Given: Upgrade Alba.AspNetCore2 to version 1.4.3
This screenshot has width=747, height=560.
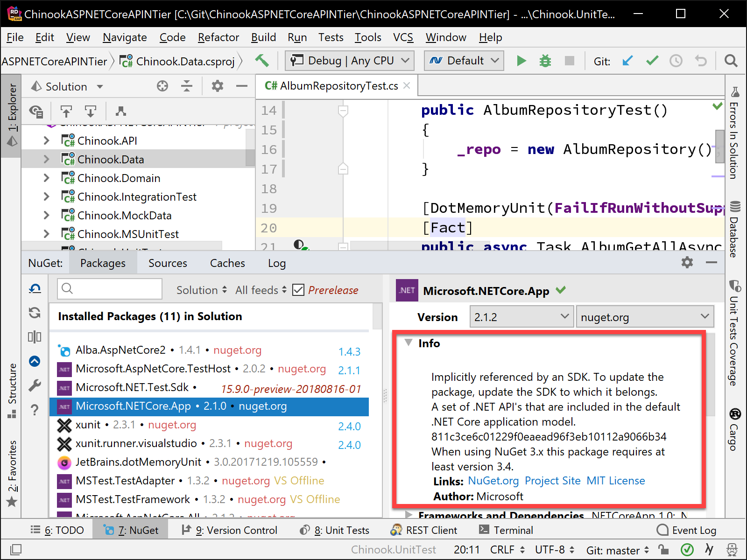Looking at the screenshot, I should coord(349,351).
